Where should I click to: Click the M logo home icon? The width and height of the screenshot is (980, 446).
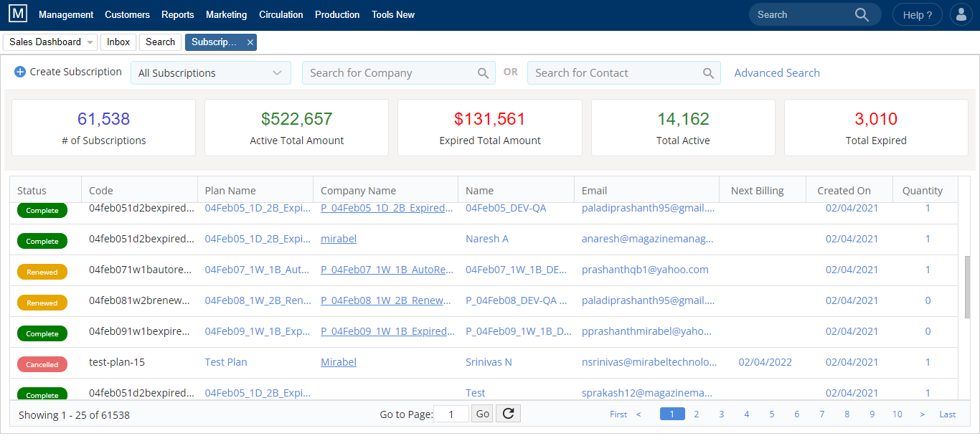pos(19,14)
